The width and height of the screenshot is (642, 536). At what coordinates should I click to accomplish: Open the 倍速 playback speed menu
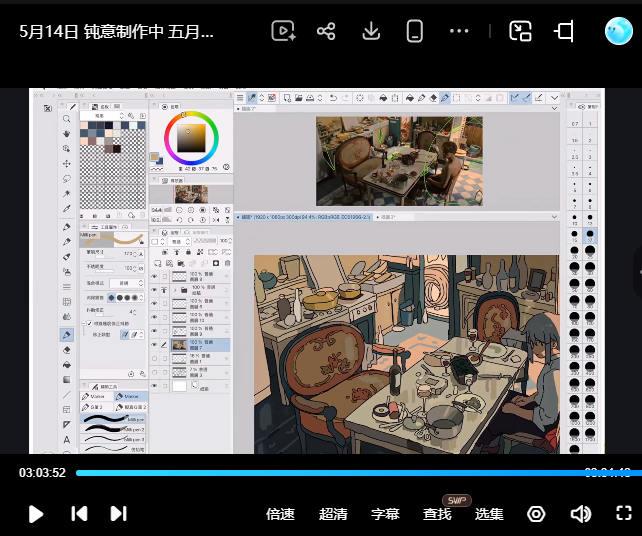pos(280,514)
